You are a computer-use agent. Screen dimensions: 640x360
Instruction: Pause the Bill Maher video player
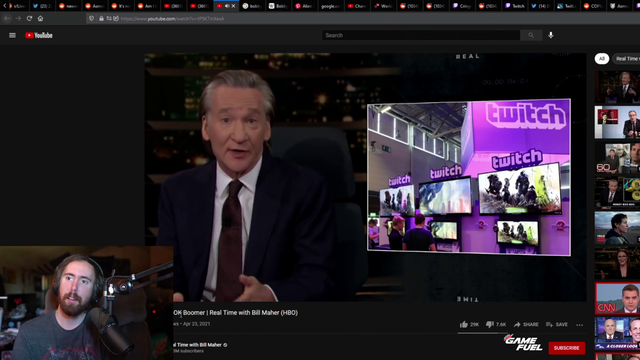(365, 177)
